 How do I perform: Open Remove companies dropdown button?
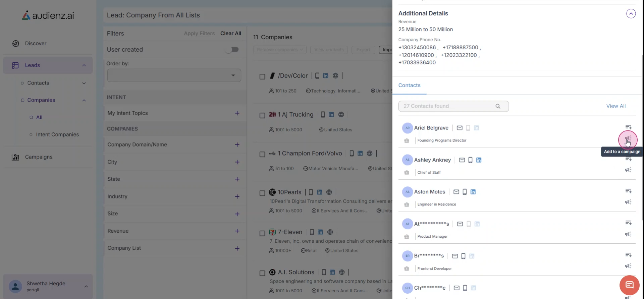pyautogui.click(x=280, y=50)
